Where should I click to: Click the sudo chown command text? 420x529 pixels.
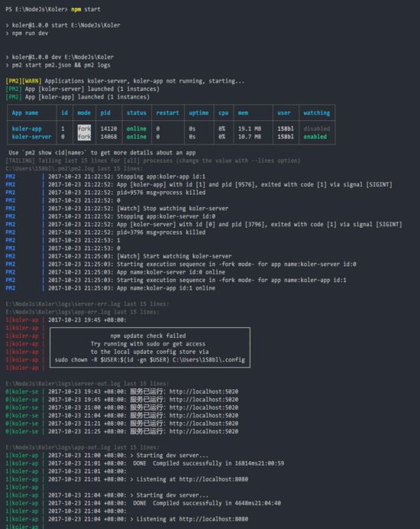pyautogui.click(x=150, y=359)
